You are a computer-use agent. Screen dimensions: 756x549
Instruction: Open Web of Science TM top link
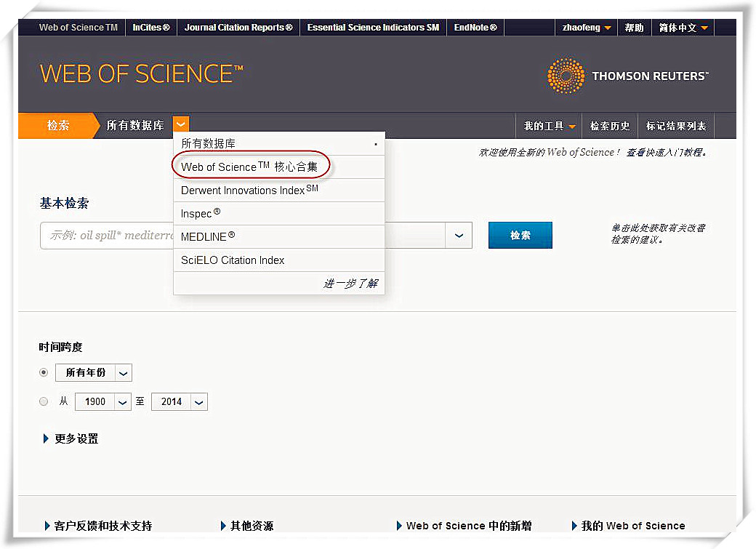tap(78, 28)
